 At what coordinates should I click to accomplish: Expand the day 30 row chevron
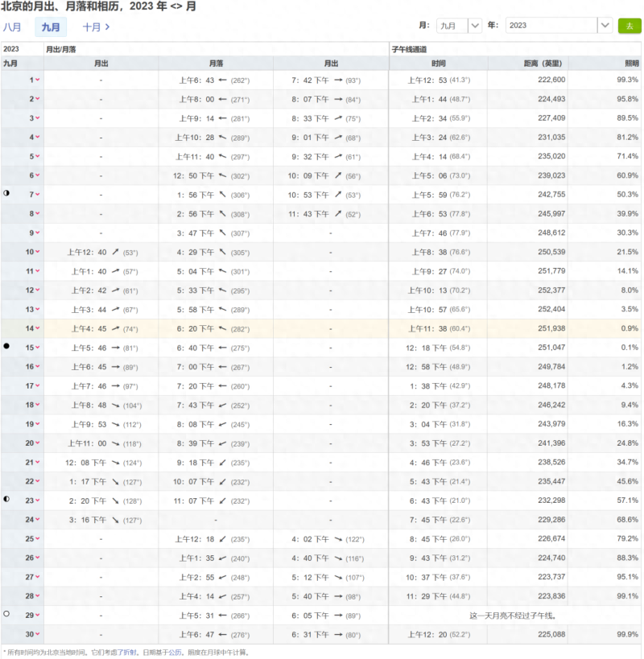click(x=37, y=634)
